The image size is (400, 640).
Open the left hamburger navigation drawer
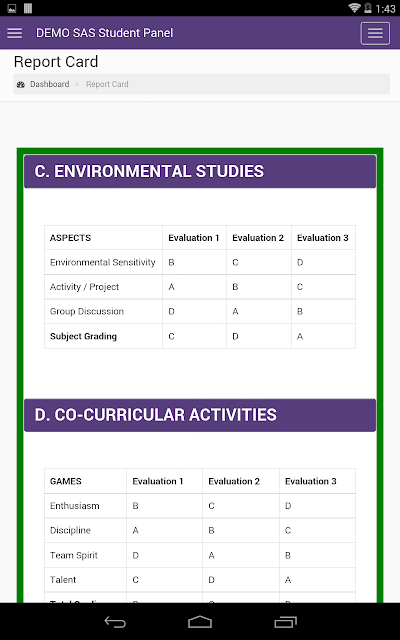(x=15, y=33)
